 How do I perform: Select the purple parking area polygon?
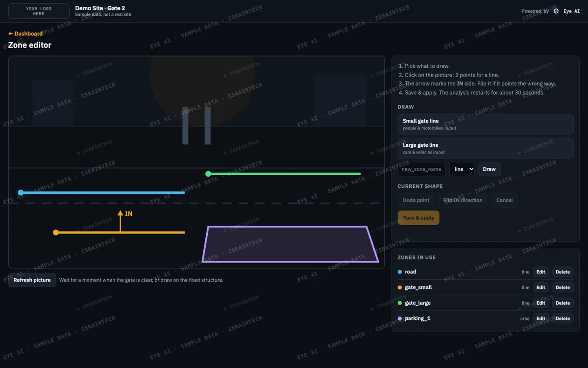[291, 244]
